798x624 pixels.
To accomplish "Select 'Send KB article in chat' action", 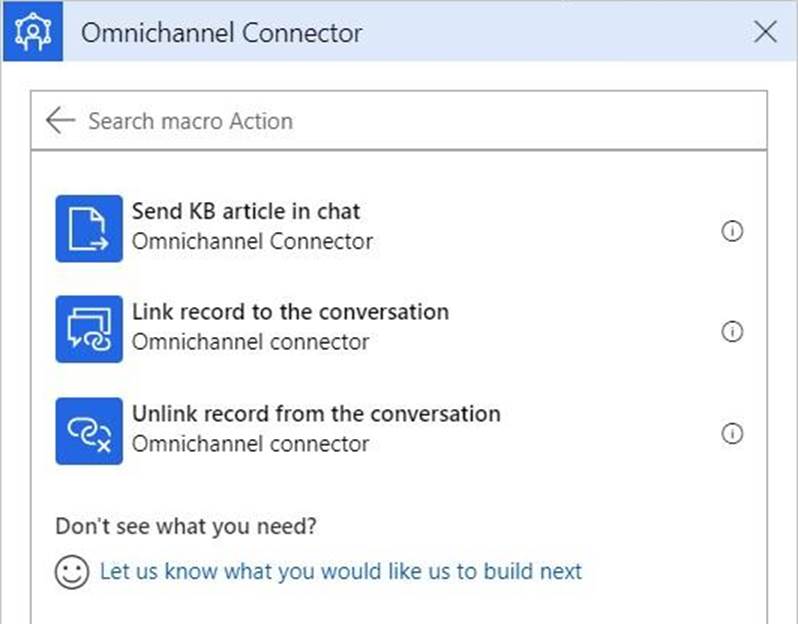I will click(x=246, y=212).
